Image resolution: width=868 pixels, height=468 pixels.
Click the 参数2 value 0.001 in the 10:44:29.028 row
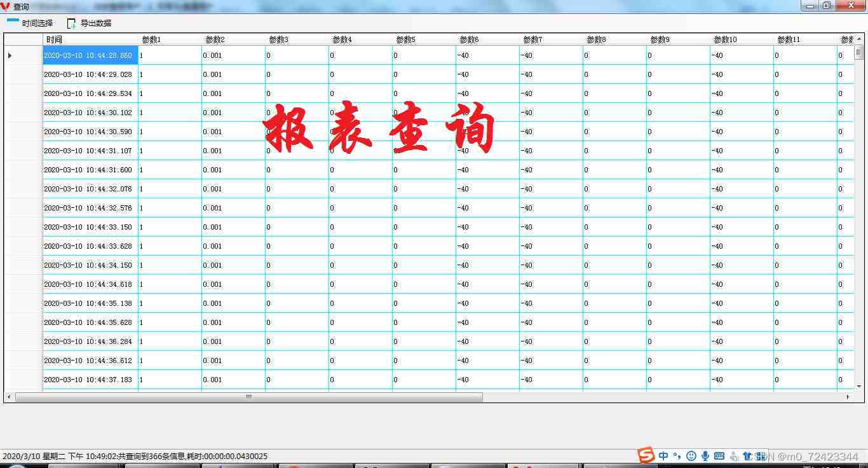pyautogui.click(x=233, y=74)
